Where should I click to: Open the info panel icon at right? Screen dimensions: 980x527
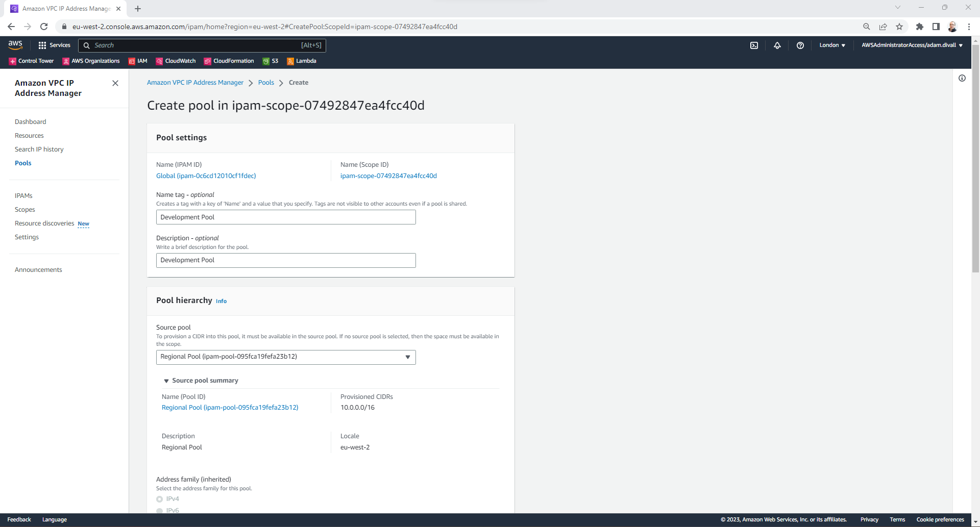pos(962,78)
